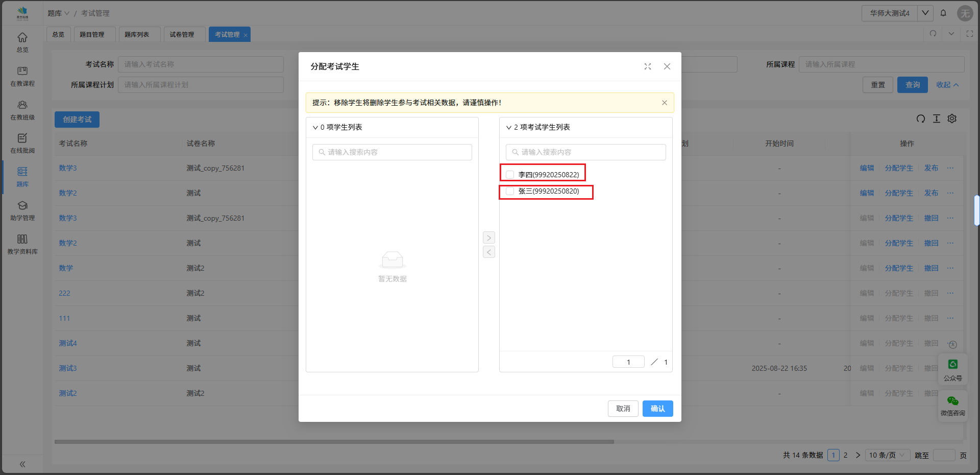Image resolution: width=980 pixels, height=475 pixels.
Task: Click the 取消 button
Action: (x=623, y=409)
